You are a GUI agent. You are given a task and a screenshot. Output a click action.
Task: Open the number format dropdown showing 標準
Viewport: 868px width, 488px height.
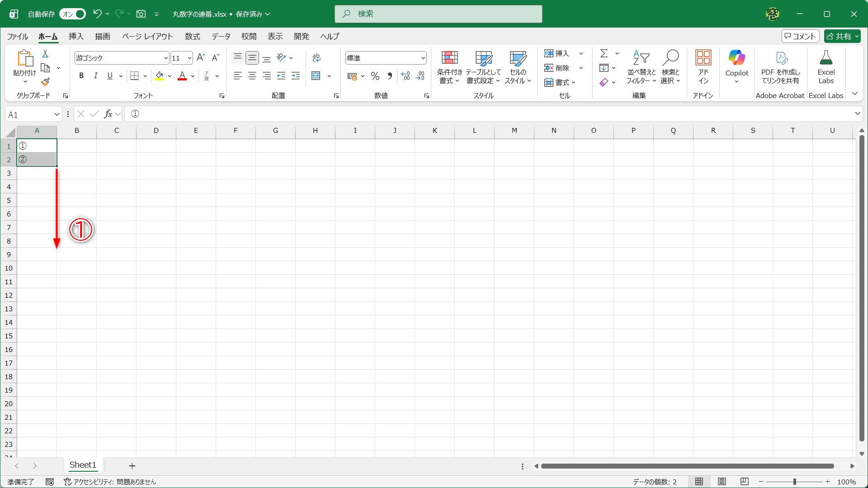423,58
